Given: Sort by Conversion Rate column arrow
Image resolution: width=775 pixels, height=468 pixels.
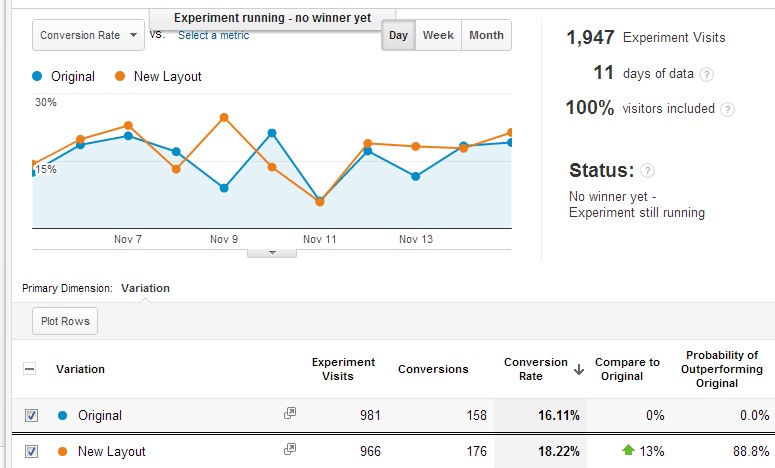Looking at the screenshot, I should click(579, 370).
